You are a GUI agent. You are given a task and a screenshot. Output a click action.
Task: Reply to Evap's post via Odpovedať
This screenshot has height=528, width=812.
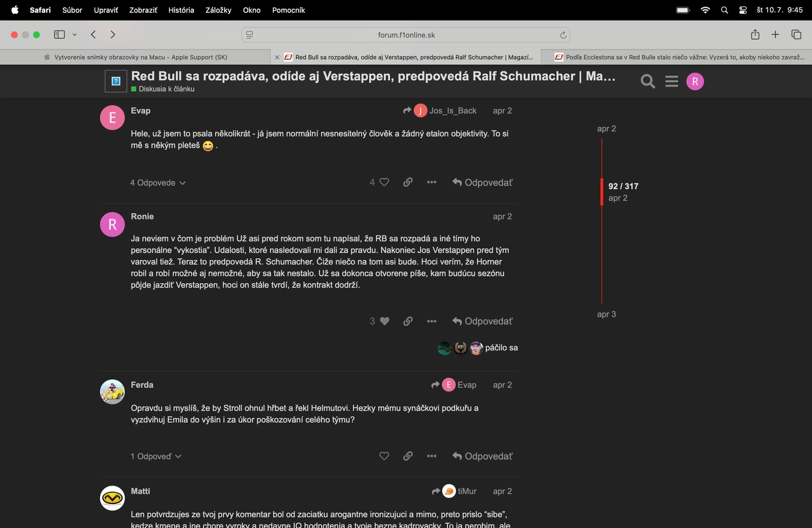[482, 182]
